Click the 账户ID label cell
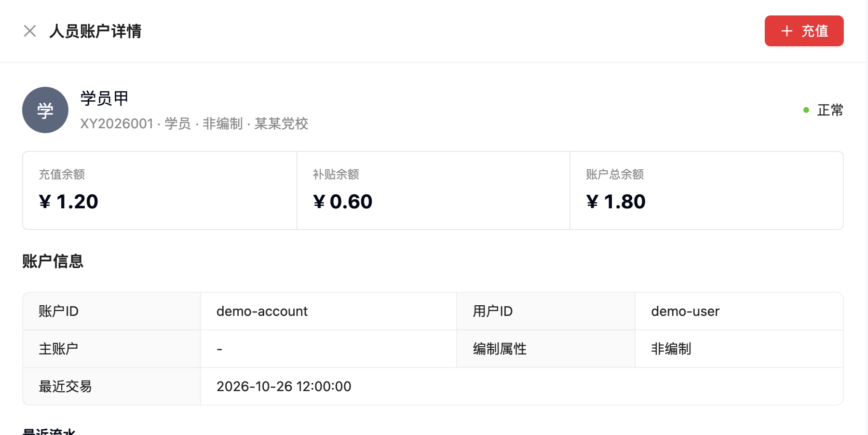 click(x=112, y=311)
